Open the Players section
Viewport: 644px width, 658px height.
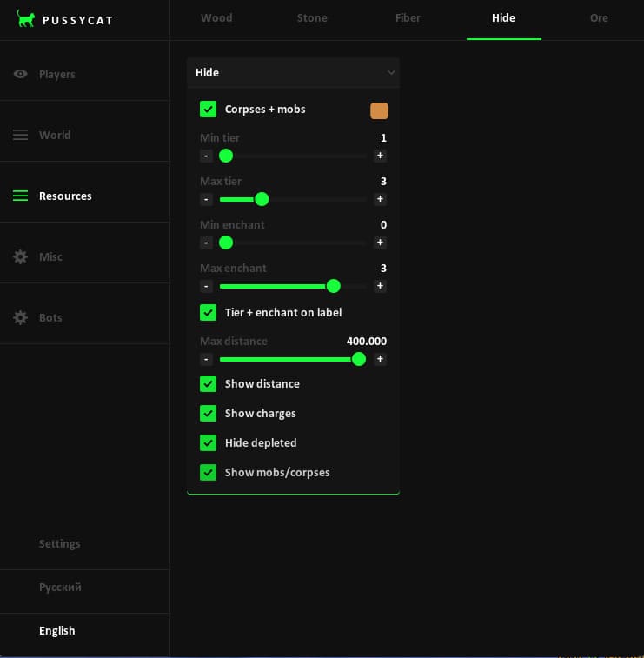85,74
